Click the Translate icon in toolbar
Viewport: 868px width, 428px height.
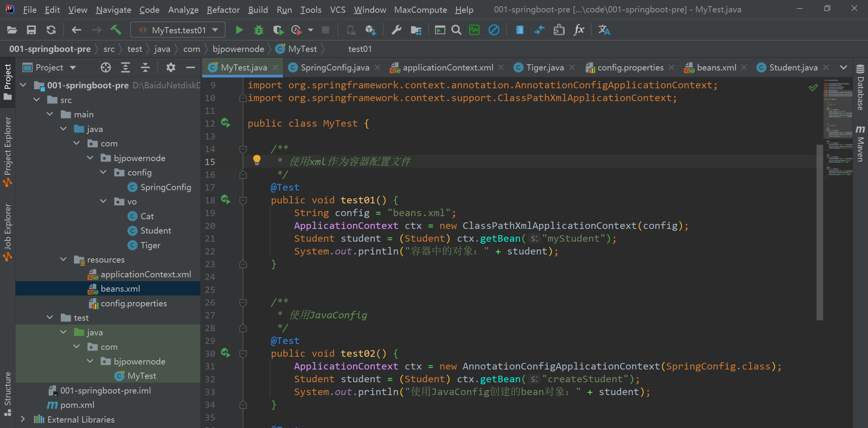604,30
